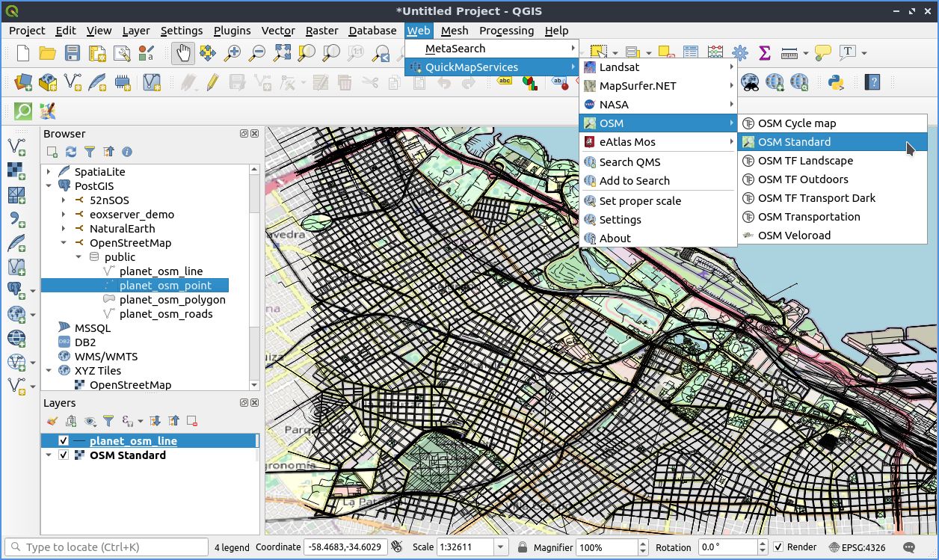Open the Vector menu
939x560 pixels.
point(277,31)
